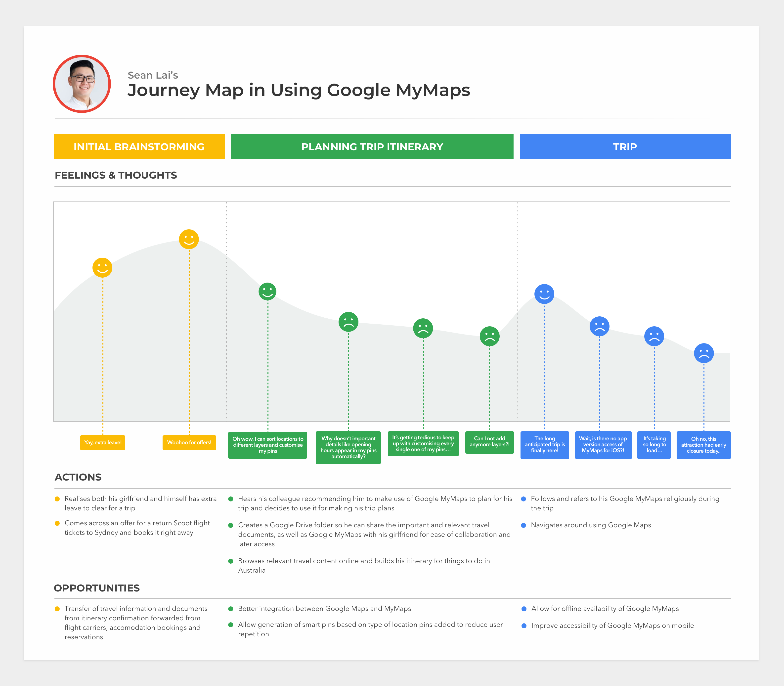784x686 pixels.
Task: Click 'Allow for offline availability of Google MyMaps'
Action: pyautogui.click(x=605, y=609)
